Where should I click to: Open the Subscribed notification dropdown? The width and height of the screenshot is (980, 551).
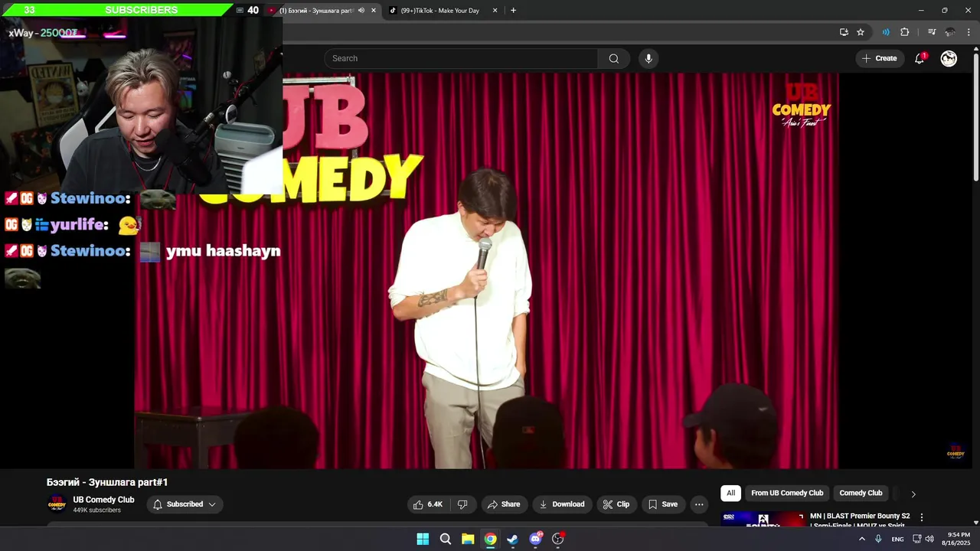[x=185, y=504]
